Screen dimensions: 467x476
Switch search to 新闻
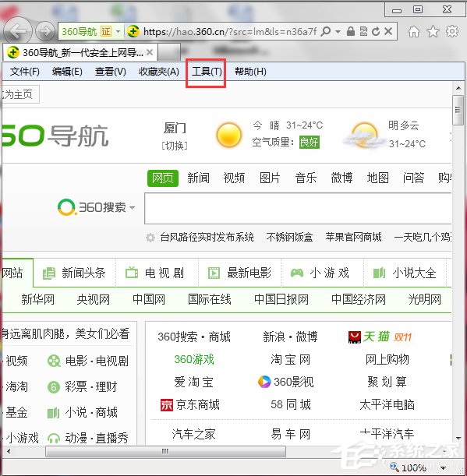pos(198,178)
